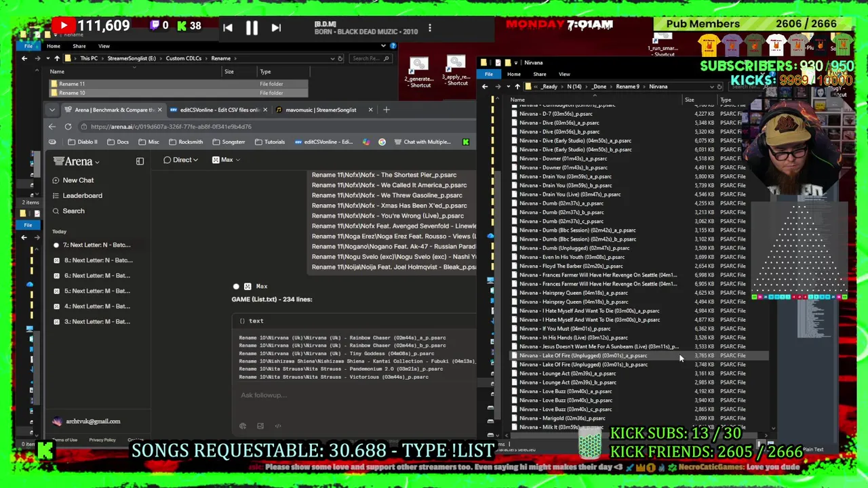The width and height of the screenshot is (868, 488).
Task: Close the editCSVonline browser tab
Action: (264, 110)
